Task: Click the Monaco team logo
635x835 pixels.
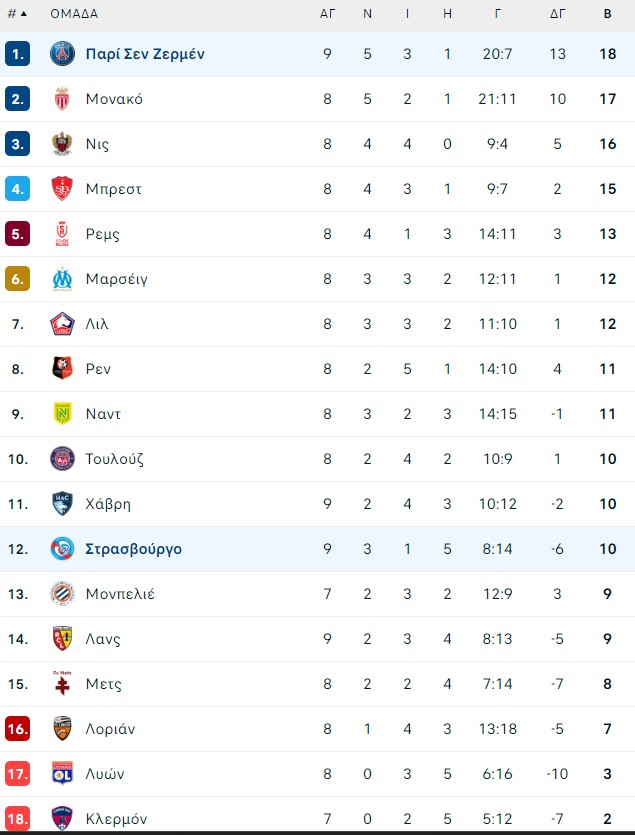Action: tap(62, 99)
